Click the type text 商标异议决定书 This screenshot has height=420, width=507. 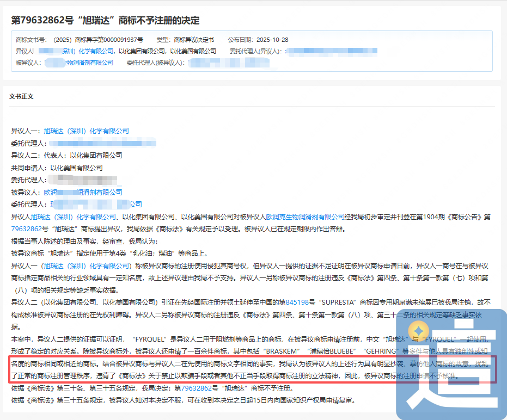click(194, 40)
